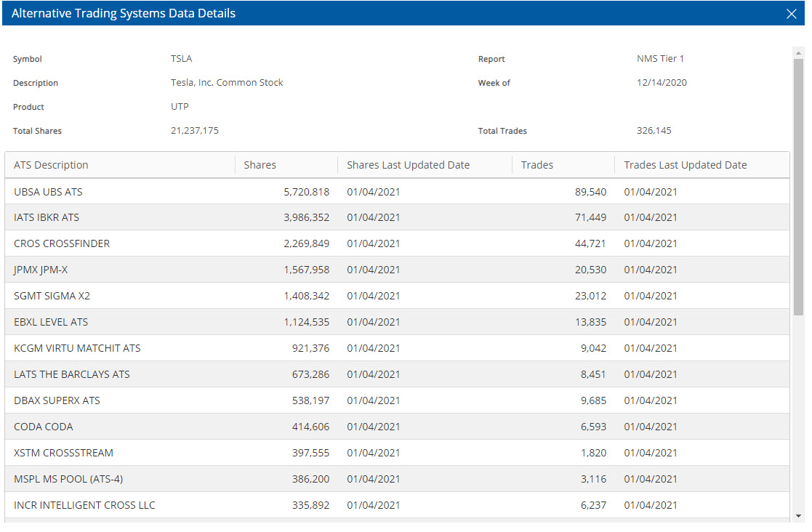The height and width of the screenshot is (532, 812).
Task: Click the TSLA symbol value
Action: tap(181, 58)
